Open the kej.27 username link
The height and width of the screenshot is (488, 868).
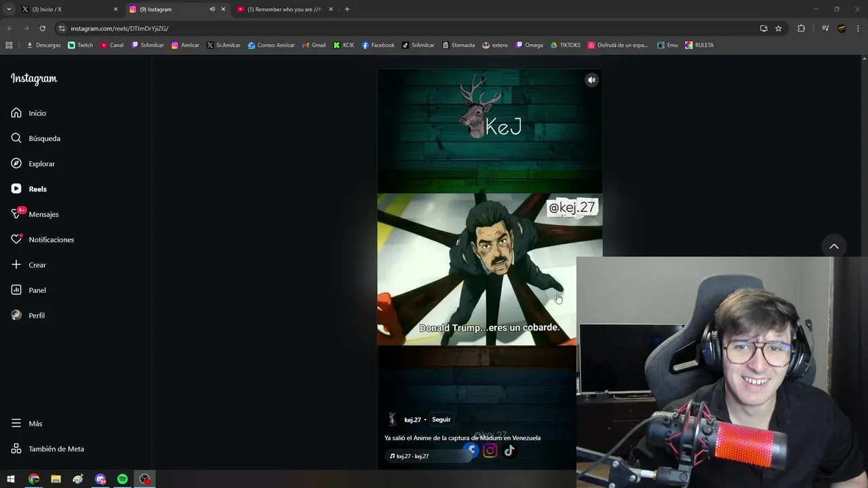(x=412, y=420)
